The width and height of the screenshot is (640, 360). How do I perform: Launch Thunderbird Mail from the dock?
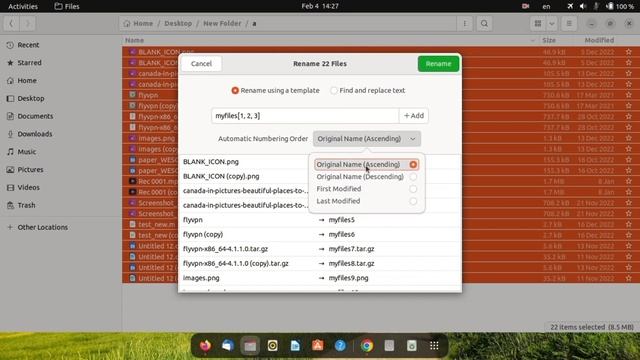tap(228, 346)
